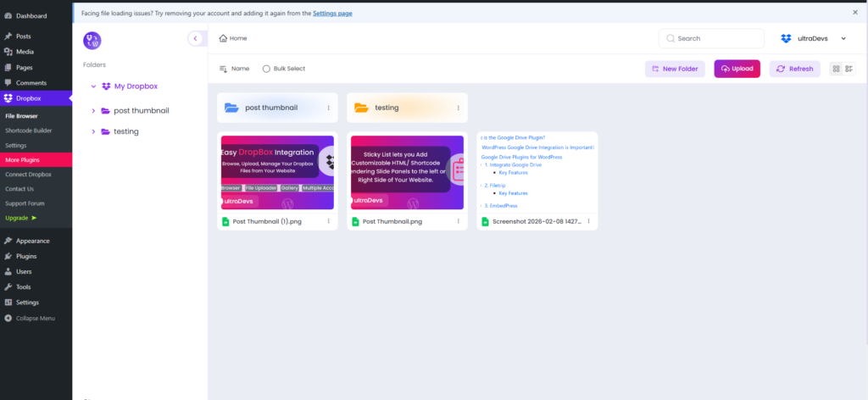Click the Name sort icon

click(223, 69)
